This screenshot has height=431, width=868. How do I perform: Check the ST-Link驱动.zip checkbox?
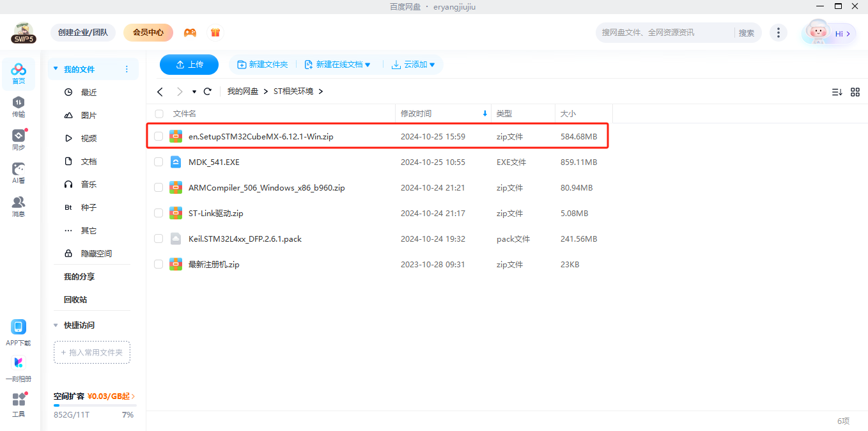tap(159, 213)
